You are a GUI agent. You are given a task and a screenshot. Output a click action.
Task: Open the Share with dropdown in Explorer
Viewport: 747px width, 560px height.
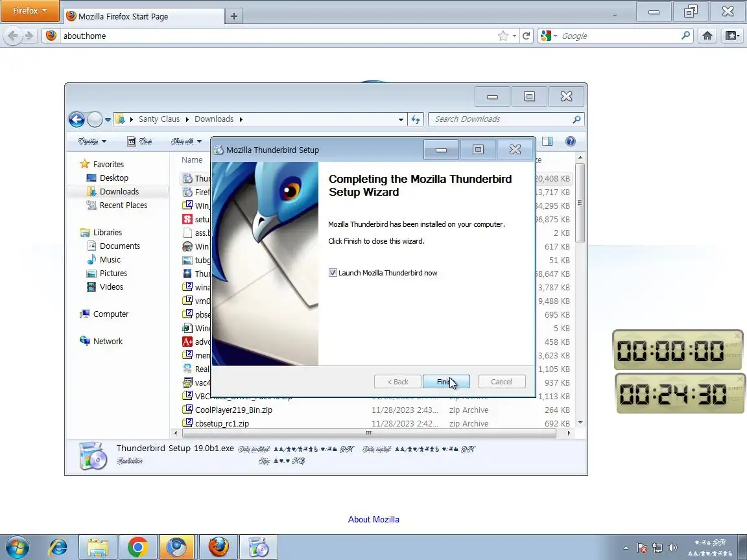[x=186, y=141]
